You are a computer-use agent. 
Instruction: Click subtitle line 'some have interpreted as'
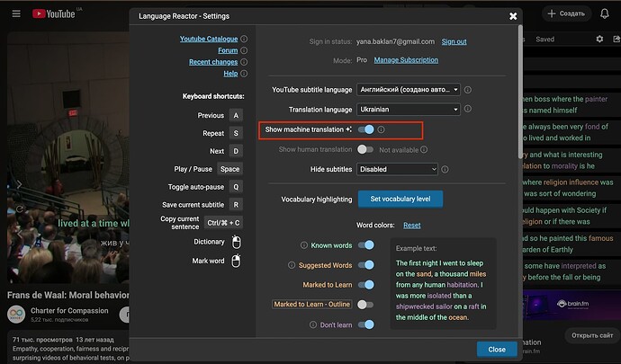(565, 266)
